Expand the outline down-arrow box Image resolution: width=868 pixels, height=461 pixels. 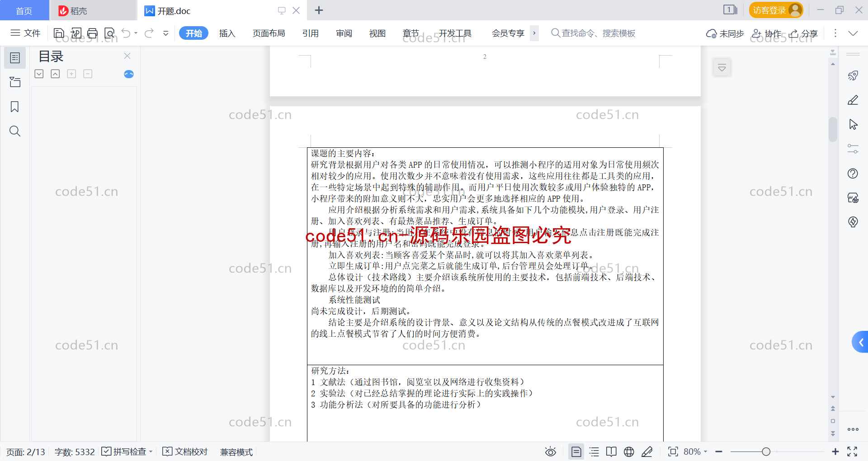click(39, 74)
